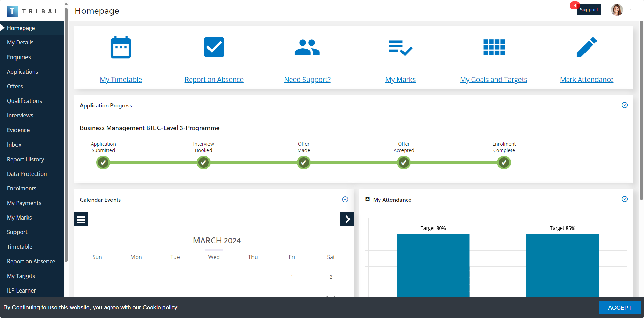Select March 1 on the calendar

292,277
